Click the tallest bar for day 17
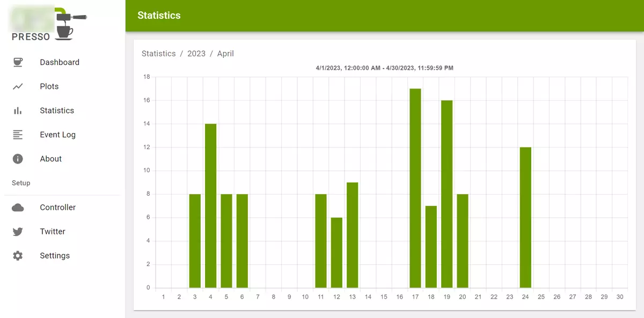644x318 pixels. [x=415, y=188]
